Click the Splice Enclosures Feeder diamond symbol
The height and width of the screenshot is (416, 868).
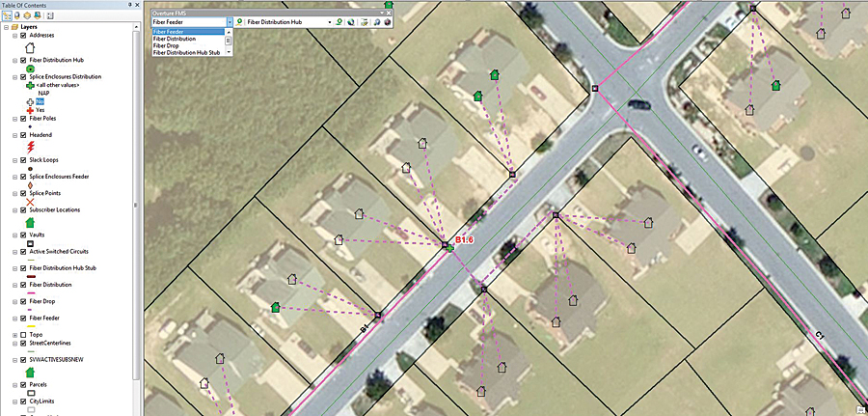pos(30,185)
